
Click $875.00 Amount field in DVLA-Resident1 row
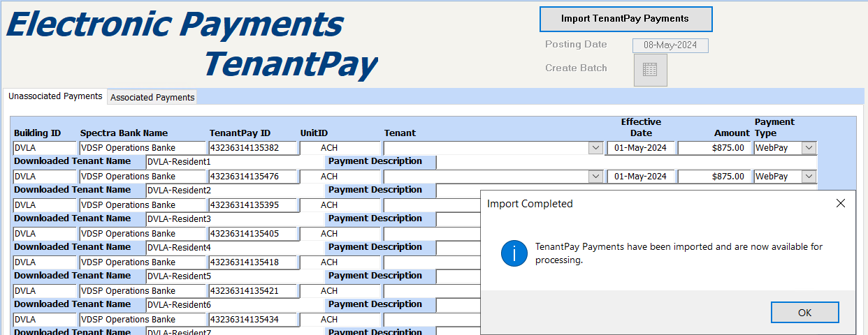pyautogui.click(x=714, y=148)
